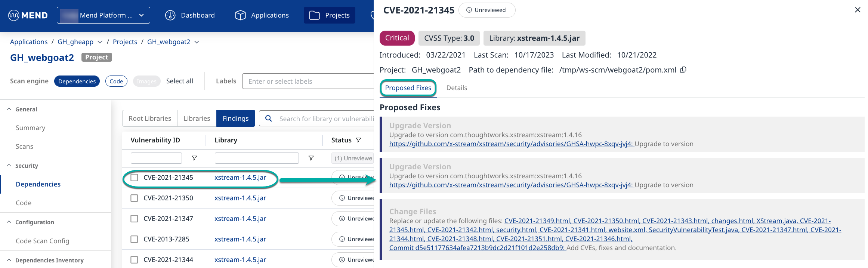Click the Library column filter funnel icon

pyautogui.click(x=311, y=158)
